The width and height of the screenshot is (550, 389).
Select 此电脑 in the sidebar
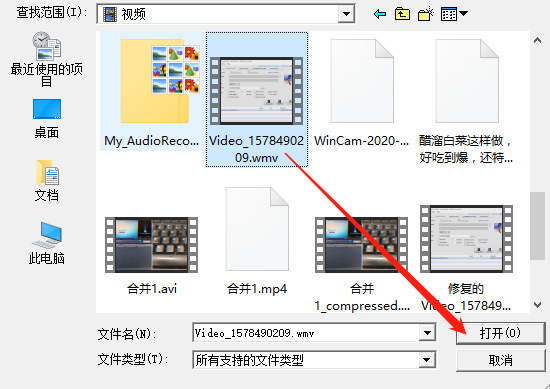click(x=47, y=243)
